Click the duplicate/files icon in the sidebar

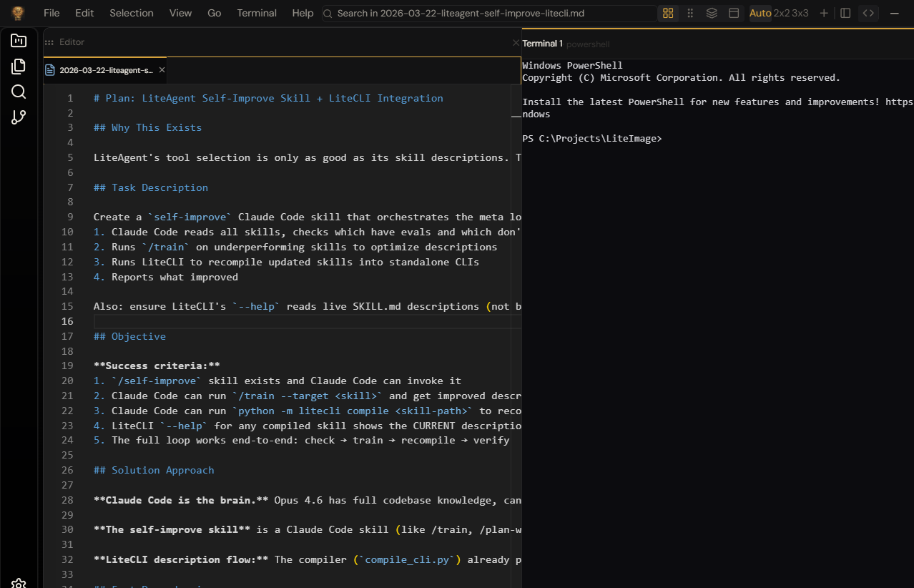pyautogui.click(x=19, y=66)
